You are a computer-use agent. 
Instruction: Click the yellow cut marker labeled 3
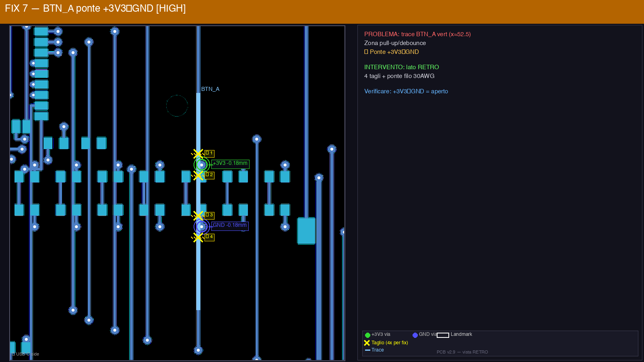click(198, 216)
